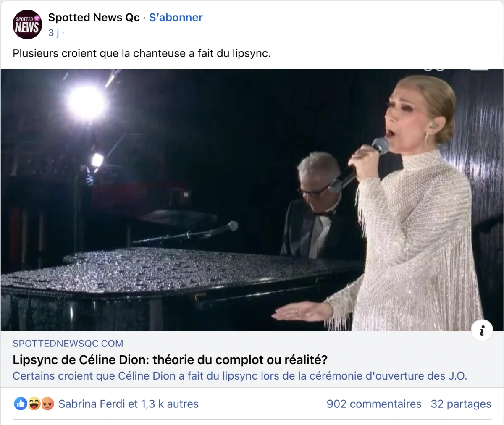Click the Spotted News Qc profile avatar
Image resolution: width=504 pixels, height=425 pixels.
coord(27,25)
